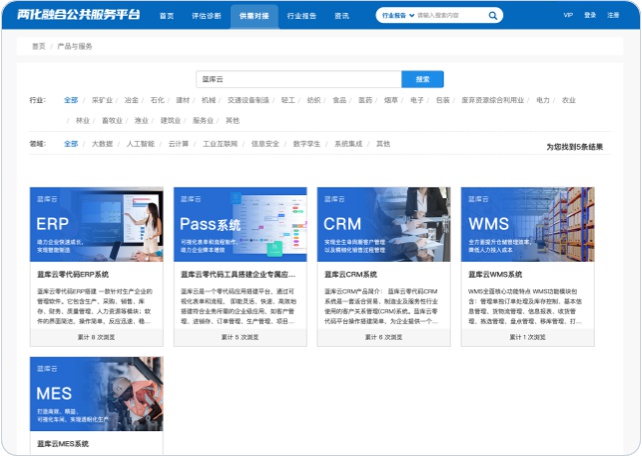Image resolution: width=642 pixels, height=456 pixels.
Task: Click the header search input field
Action: pos(450,16)
